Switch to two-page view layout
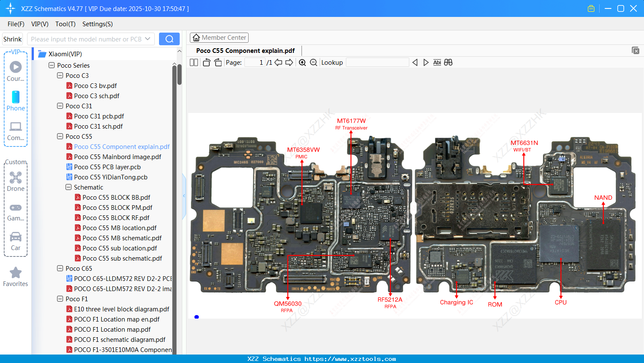 [194, 62]
